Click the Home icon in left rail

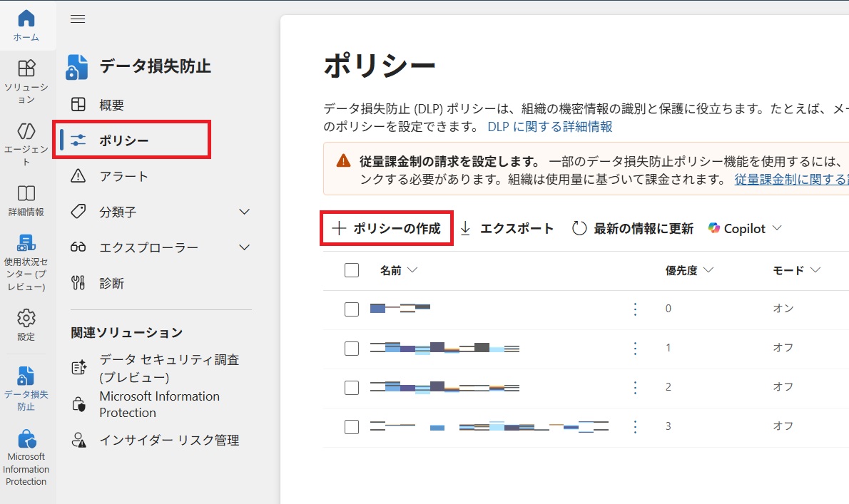pyautogui.click(x=26, y=19)
